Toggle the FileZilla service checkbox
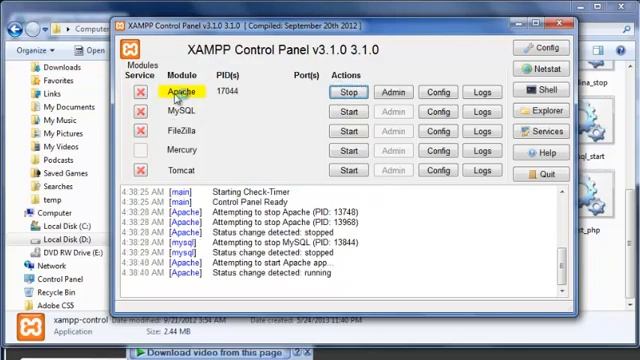 tap(140, 131)
